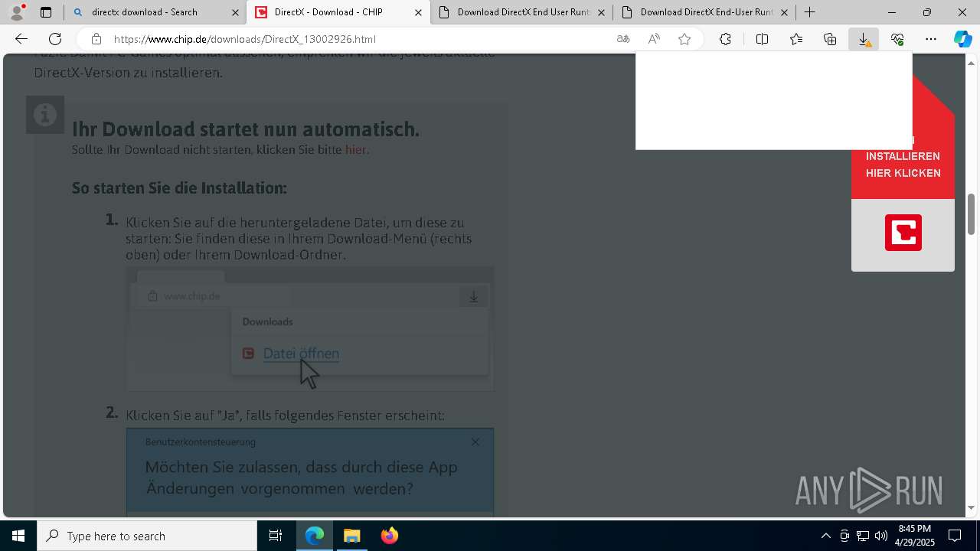This screenshot has height=551, width=980.
Task: Close the 'directx download - Search' tab
Action: click(x=235, y=12)
